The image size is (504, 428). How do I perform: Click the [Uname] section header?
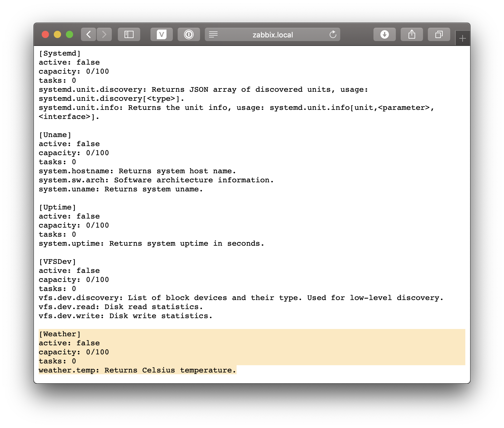(55, 135)
